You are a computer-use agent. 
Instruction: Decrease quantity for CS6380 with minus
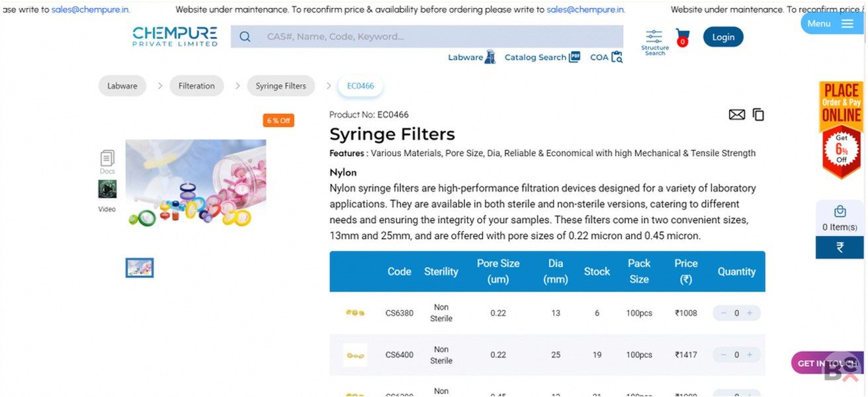point(724,313)
